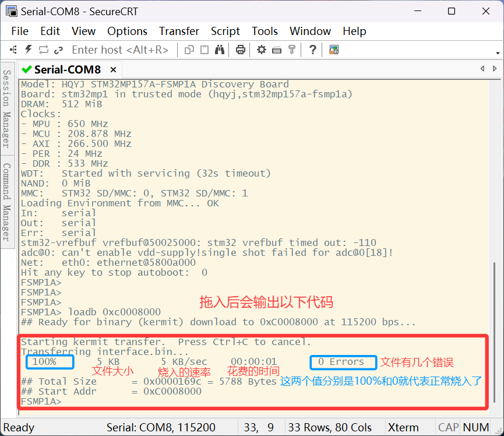Click the Ready status text
The width and height of the screenshot is (504, 436).
click(19, 427)
